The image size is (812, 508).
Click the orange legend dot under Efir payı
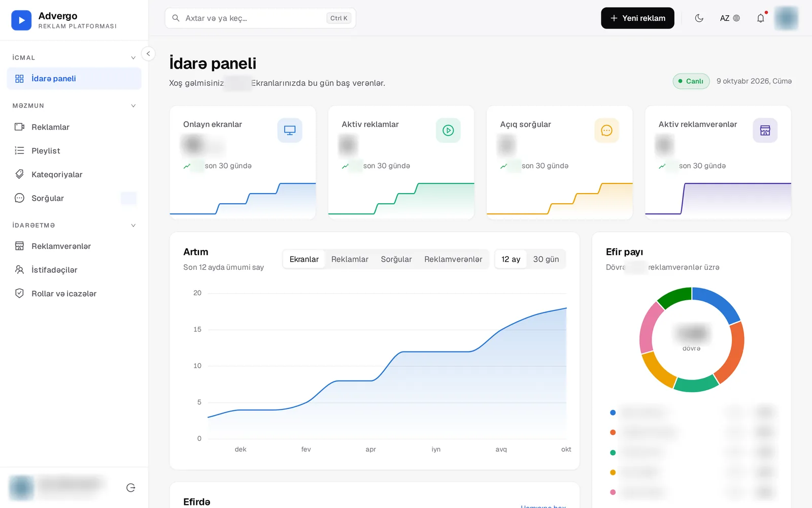coord(613,432)
